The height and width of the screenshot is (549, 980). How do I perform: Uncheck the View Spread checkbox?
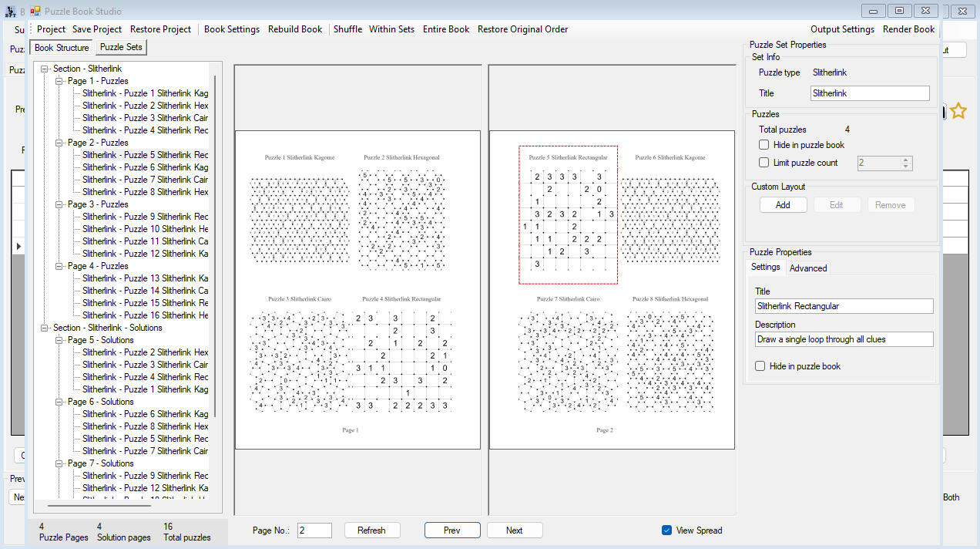(666, 530)
